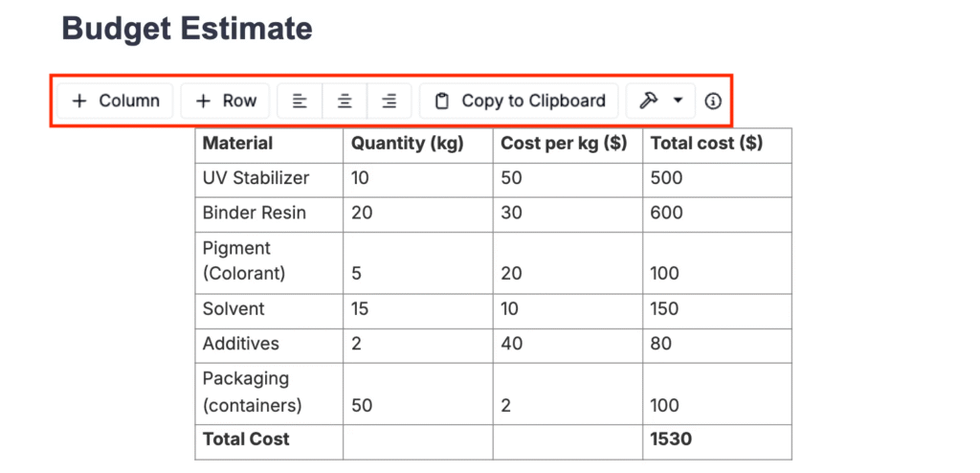The width and height of the screenshot is (980, 473).
Task: Open the hammer tools dropdown
Action: 660,101
